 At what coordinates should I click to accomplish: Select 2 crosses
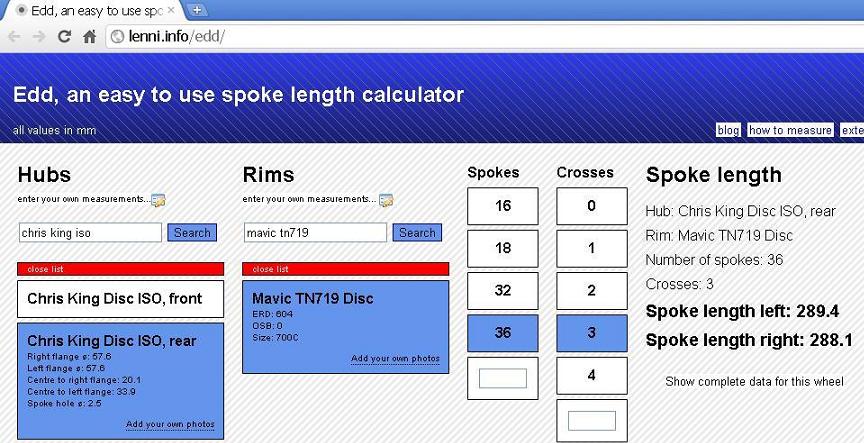(x=592, y=290)
